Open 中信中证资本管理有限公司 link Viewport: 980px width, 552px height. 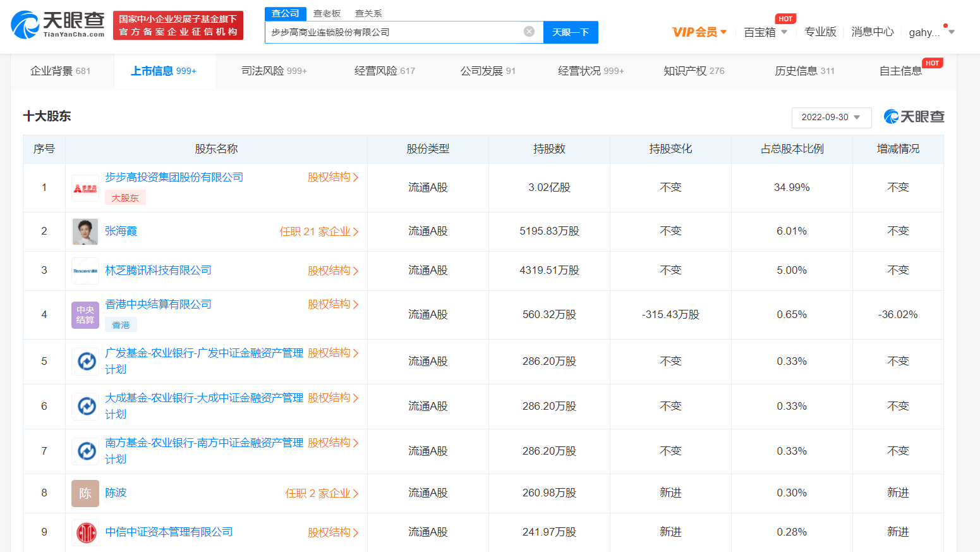(x=169, y=532)
